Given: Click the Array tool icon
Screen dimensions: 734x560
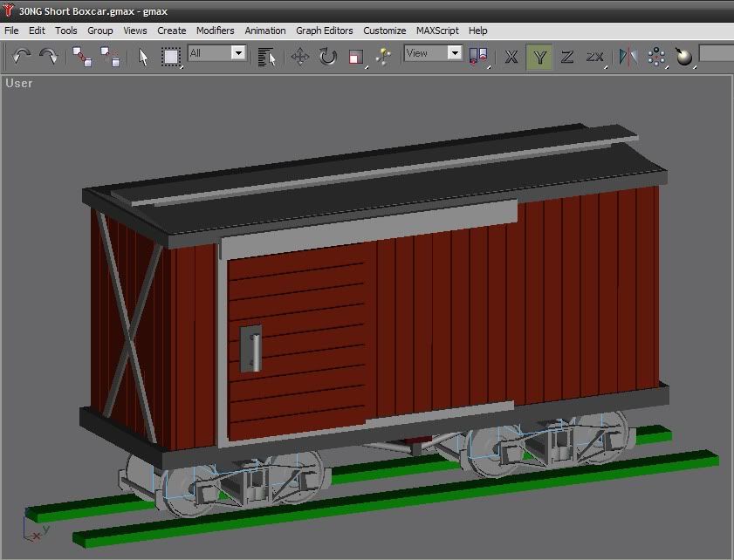Looking at the screenshot, I should click(657, 57).
